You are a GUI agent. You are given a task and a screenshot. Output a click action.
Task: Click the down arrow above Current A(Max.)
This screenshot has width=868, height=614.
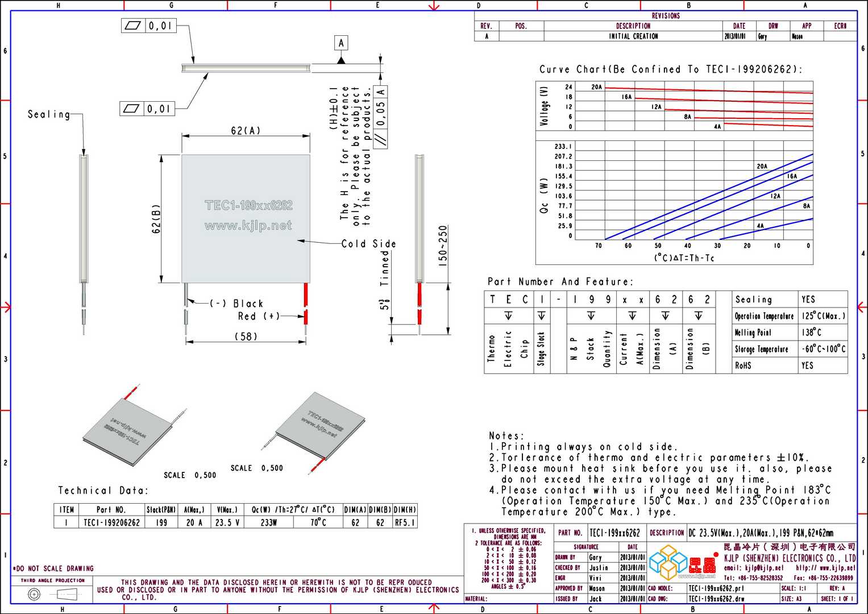[x=632, y=315]
